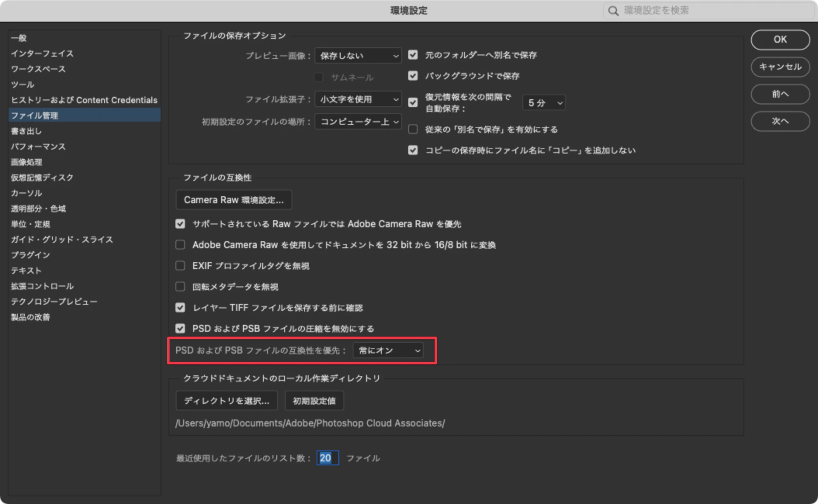Image resolution: width=818 pixels, height=504 pixels.
Task: Click the recent files list count field
Action: (x=327, y=458)
